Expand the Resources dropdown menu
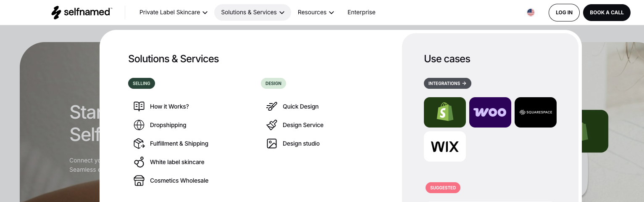 click(316, 13)
